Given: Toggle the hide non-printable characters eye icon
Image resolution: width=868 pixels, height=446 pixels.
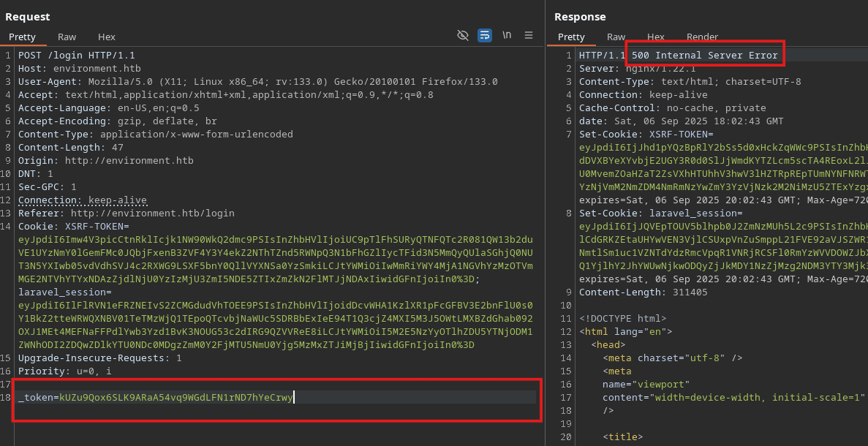Looking at the screenshot, I should coord(462,35).
